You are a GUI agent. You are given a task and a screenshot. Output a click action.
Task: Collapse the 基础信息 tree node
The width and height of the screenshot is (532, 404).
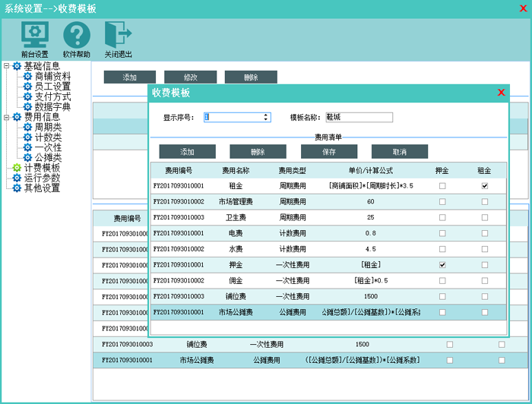(x=7, y=66)
